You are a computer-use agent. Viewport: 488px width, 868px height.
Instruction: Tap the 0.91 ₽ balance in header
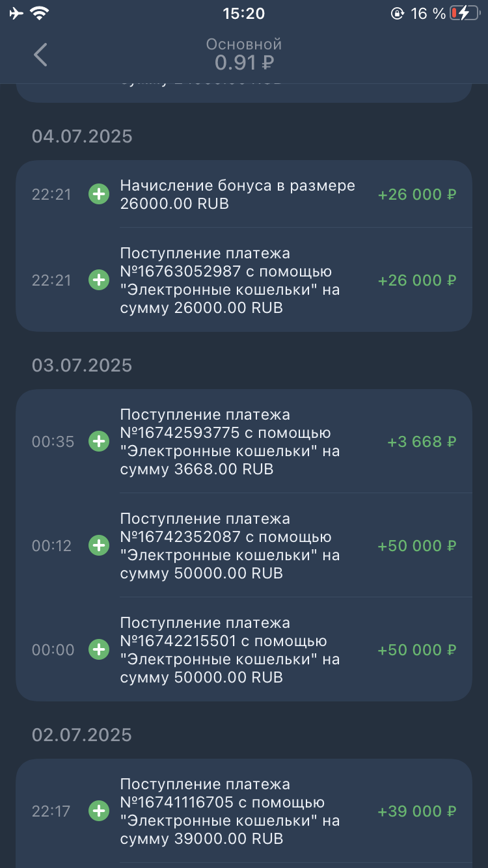point(244,63)
